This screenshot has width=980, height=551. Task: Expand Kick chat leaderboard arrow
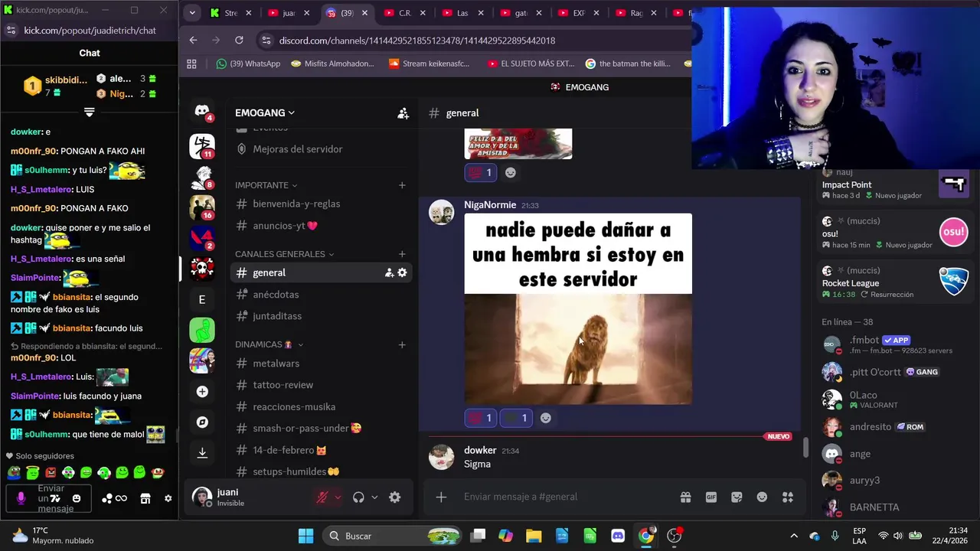89,112
